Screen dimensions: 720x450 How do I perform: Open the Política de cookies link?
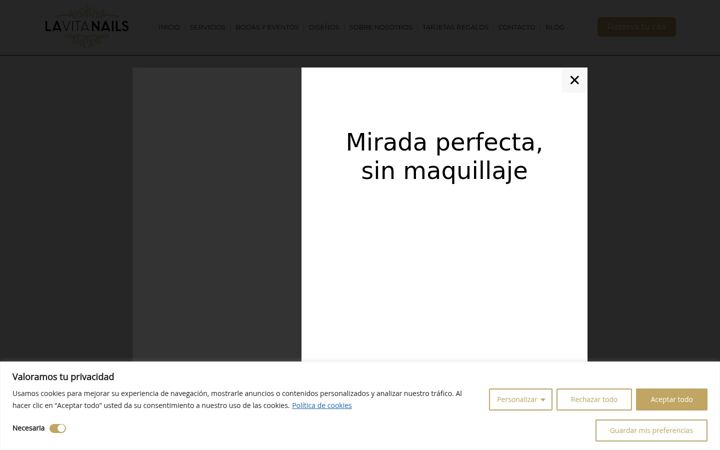322,405
